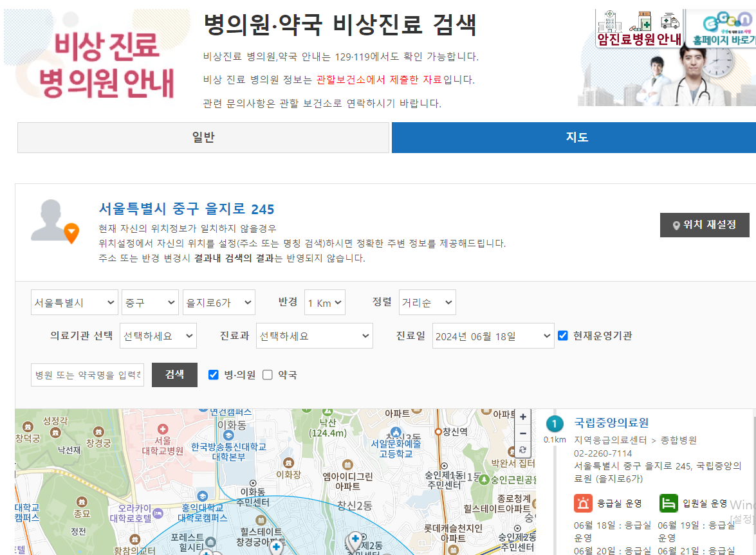This screenshot has width=756, height=555.
Task: Click the 위치 재설정 button
Action: click(x=705, y=224)
